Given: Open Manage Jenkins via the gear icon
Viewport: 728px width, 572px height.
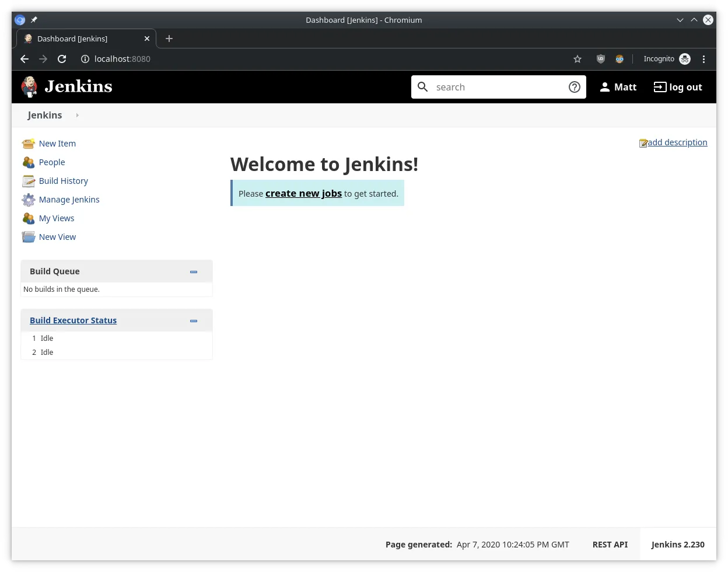Looking at the screenshot, I should (29, 199).
